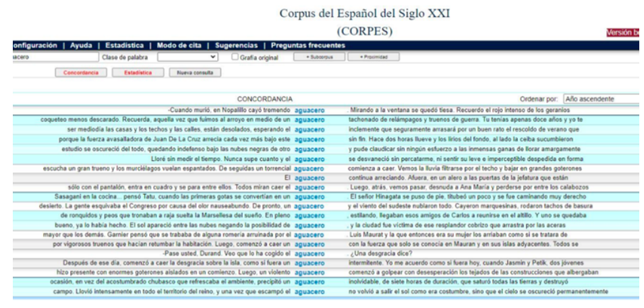Click aguacero after 'las nubes negras de otro'
The height and width of the screenshot is (308, 644).
tap(310, 149)
